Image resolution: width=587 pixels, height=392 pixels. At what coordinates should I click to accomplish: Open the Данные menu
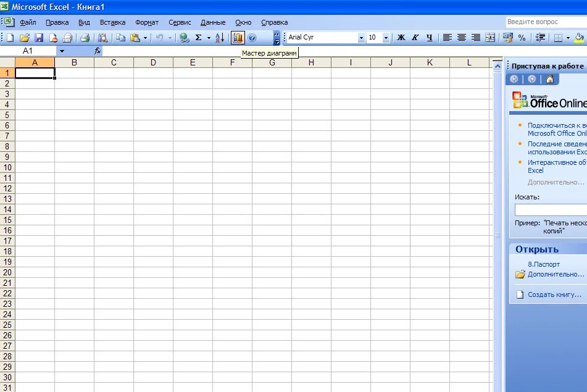click(x=212, y=22)
